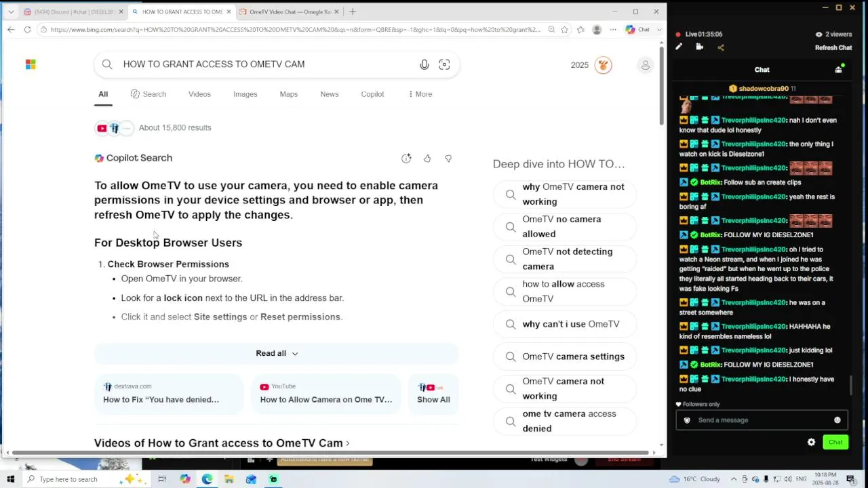Go back to the previous page in browser

(x=12, y=30)
